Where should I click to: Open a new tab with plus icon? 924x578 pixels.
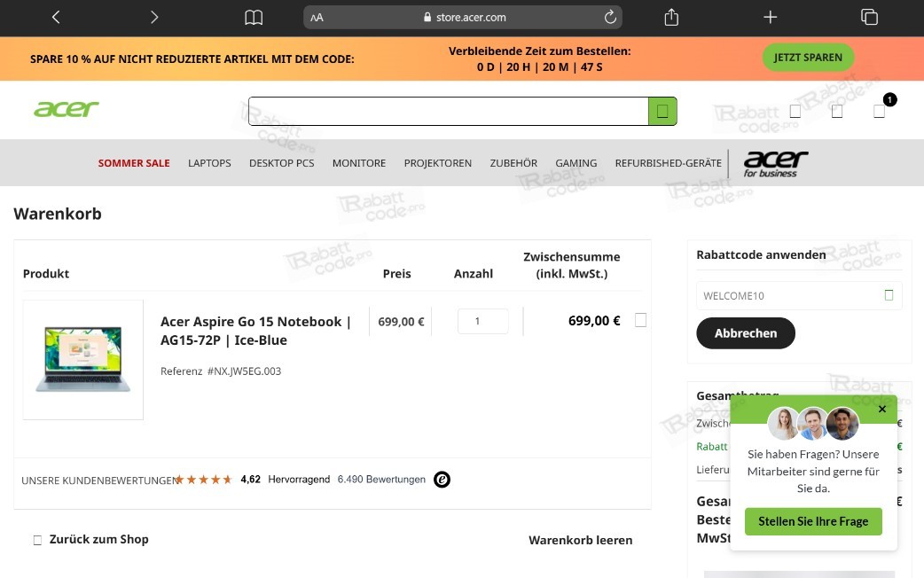point(771,17)
